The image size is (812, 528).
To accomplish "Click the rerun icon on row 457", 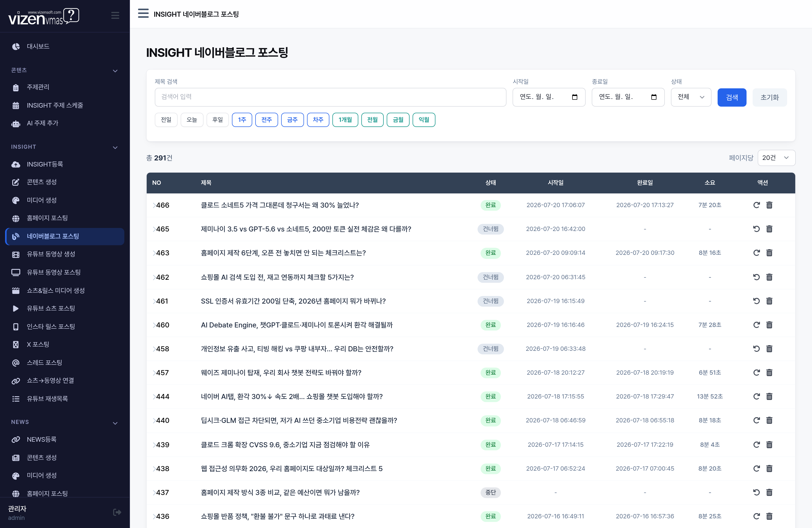I will [x=756, y=373].
